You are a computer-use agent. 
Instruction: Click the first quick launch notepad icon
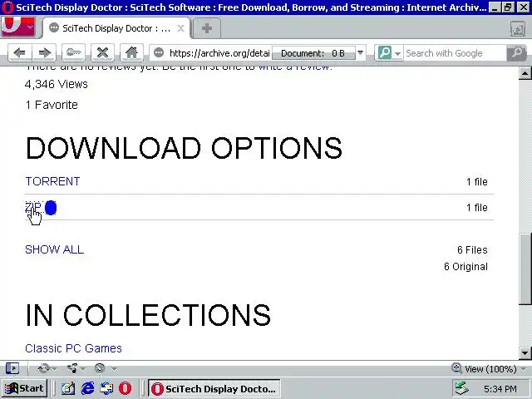coord(68,388)
